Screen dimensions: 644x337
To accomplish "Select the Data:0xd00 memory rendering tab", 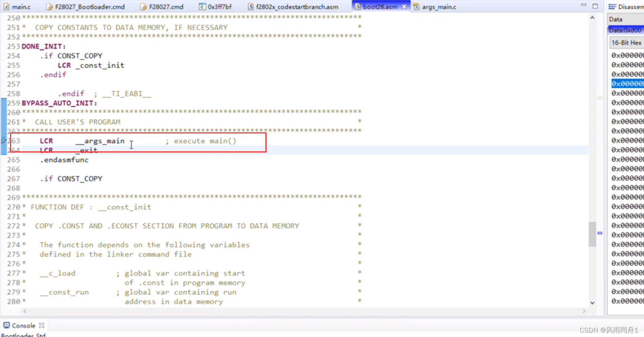I will pyautogui.click(x=625, y=30).
